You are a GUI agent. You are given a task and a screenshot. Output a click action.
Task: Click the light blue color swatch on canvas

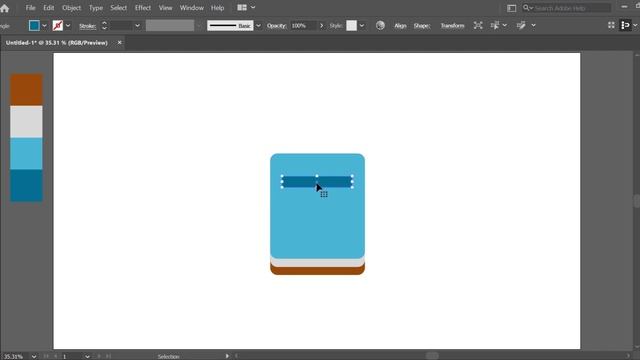26,153
